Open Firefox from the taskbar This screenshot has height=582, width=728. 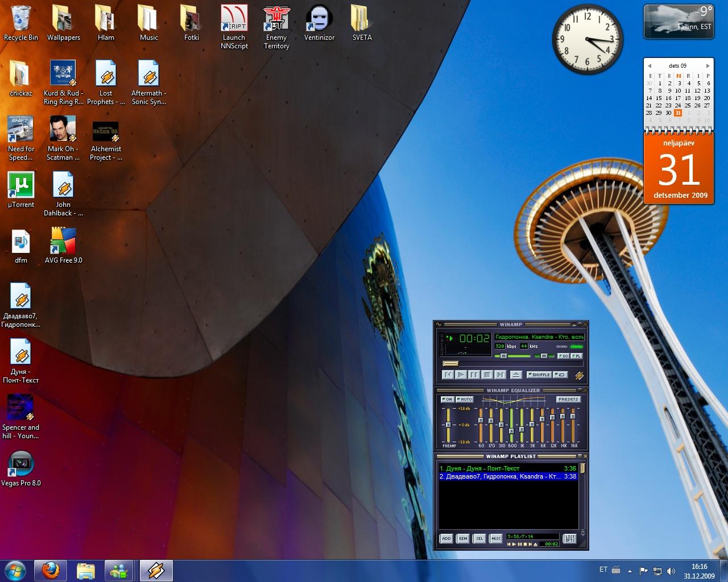(x=51, y=571)
